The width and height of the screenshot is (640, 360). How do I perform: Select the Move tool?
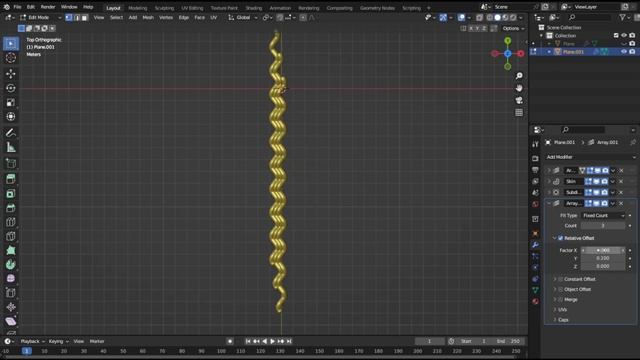pos(11,73)
